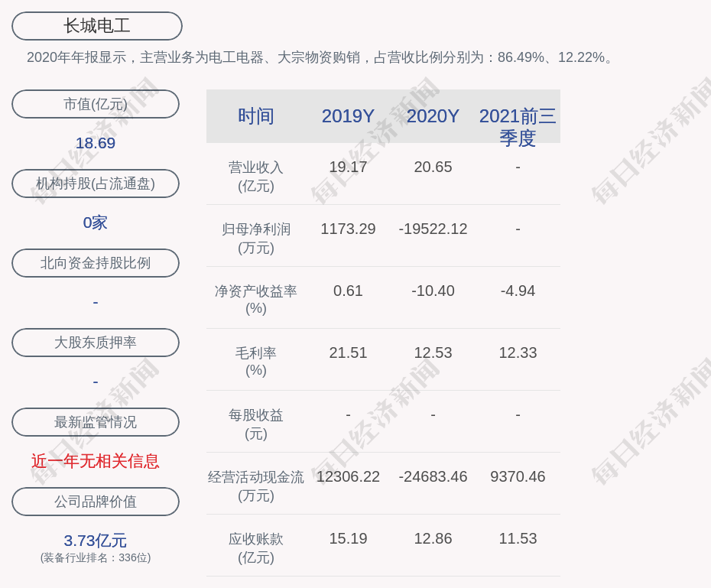Click the 营业收入(亿元) row label
Viewport: 711px width, 588px height.
(256, 176)
